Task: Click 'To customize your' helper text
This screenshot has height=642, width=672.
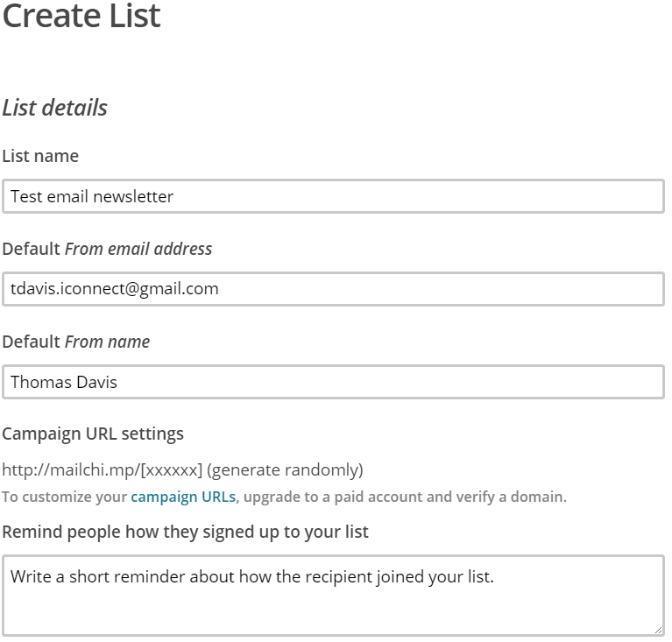Action: tap(64, 497)
